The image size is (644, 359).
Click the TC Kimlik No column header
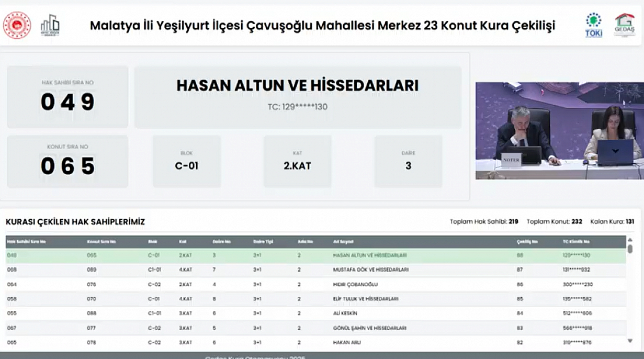click(x=575, y=242)
